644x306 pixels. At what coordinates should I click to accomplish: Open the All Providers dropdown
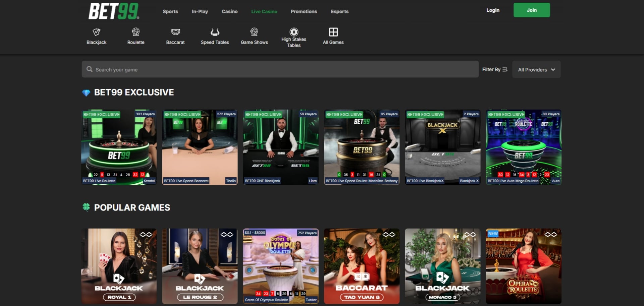(536, 69)
